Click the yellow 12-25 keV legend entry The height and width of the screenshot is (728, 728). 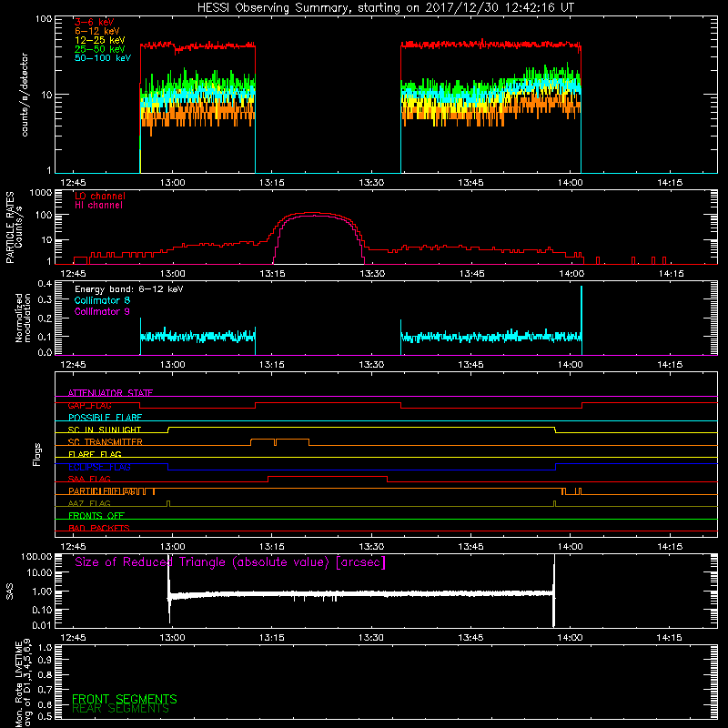tap(100, 40)
